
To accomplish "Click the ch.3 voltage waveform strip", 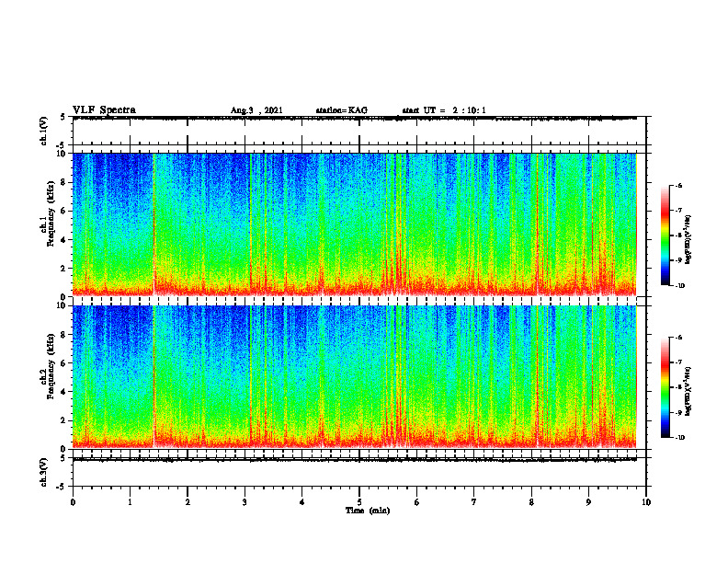I will [359, 472].
